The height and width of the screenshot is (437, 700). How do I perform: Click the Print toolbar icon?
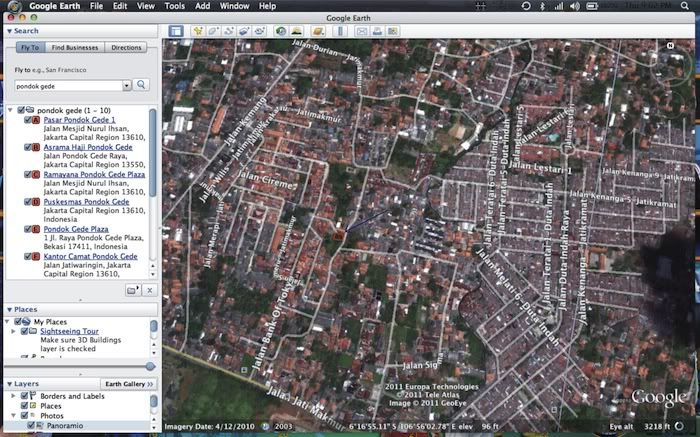click(377, 31)
